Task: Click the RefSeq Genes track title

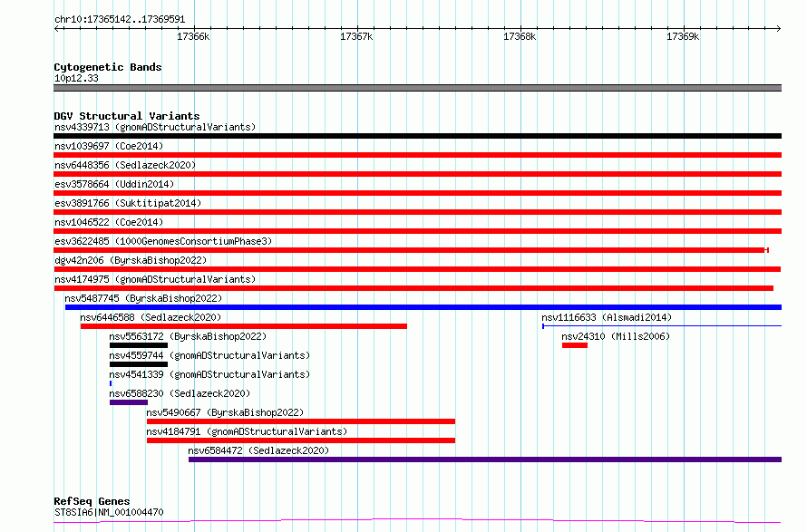Action: coord(92,502)
